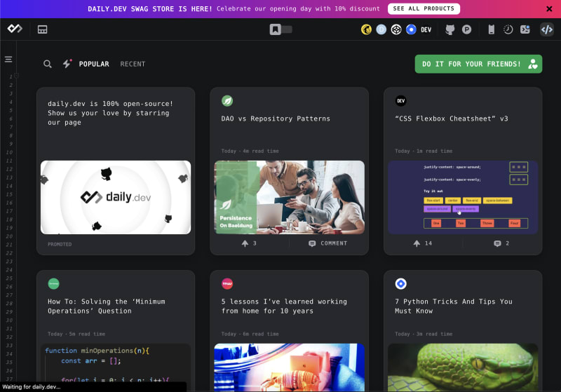Click the search magnifier icon
Screen dimensions: 561x392
[48, 64]
